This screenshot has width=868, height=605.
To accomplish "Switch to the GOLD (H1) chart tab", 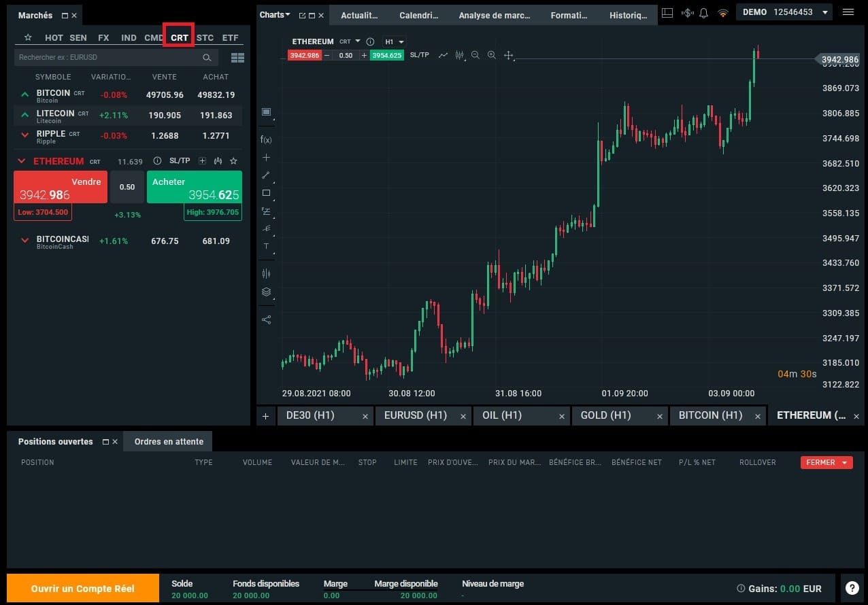I will [620, 415].
